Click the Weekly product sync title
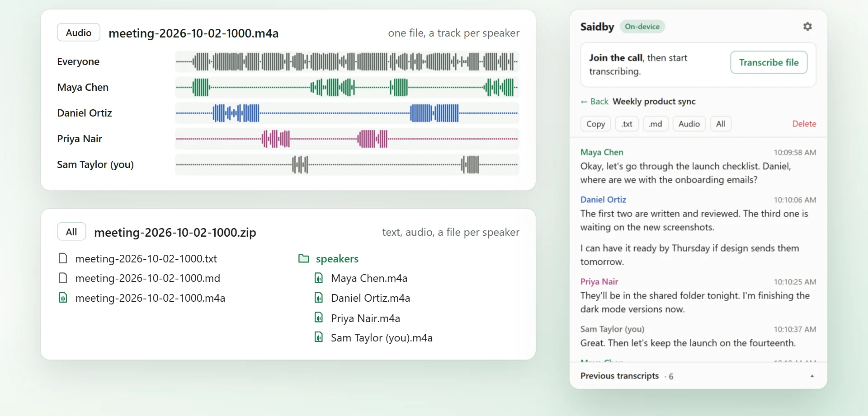868x416 pixels. point(654,102)
